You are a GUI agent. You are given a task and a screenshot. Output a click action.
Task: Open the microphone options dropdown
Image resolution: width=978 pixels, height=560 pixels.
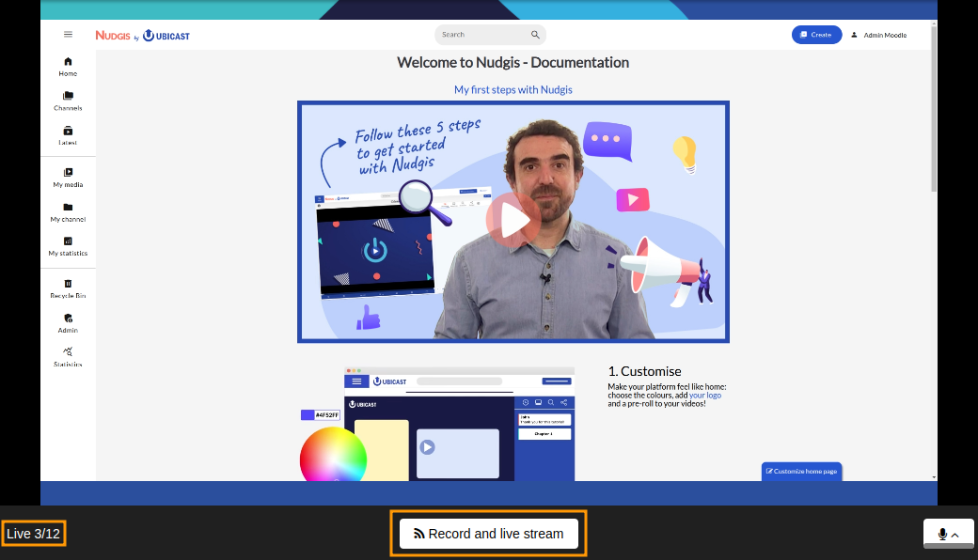tap(948, 535)
